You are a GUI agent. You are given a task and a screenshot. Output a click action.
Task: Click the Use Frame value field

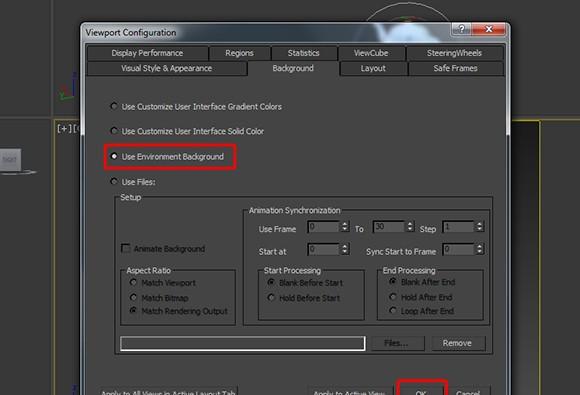coord(324,227)
